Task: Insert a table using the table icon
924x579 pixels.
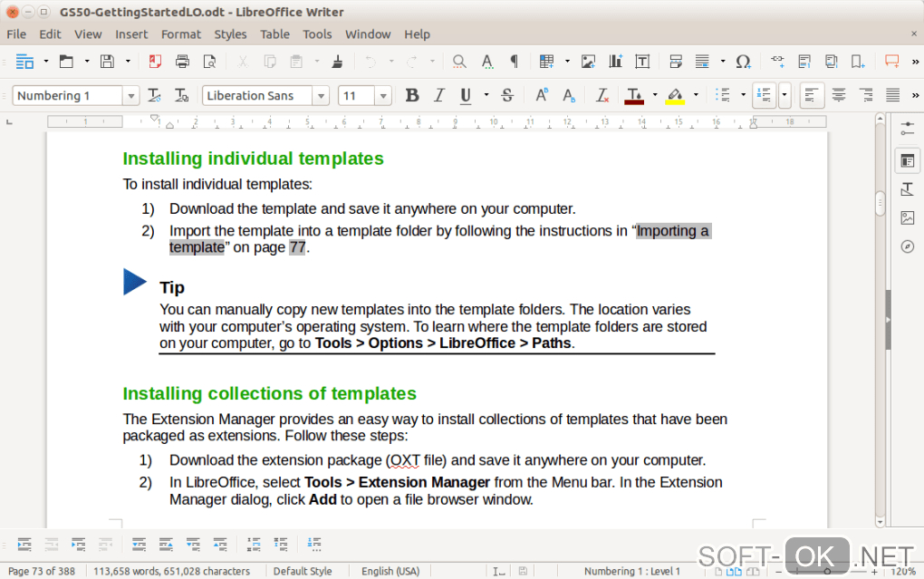Action: (x=546, y=62)
